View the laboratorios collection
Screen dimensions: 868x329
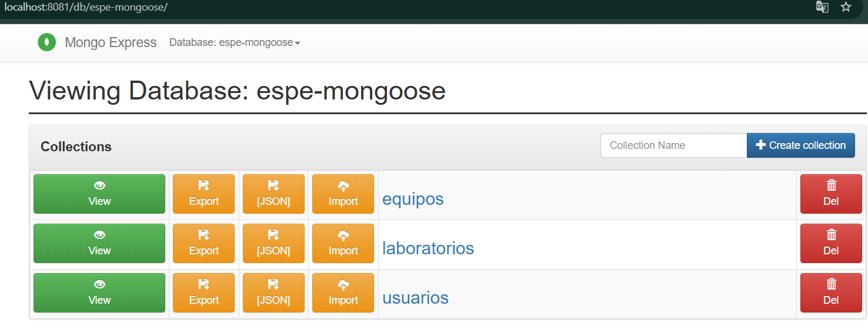(99, 244)
